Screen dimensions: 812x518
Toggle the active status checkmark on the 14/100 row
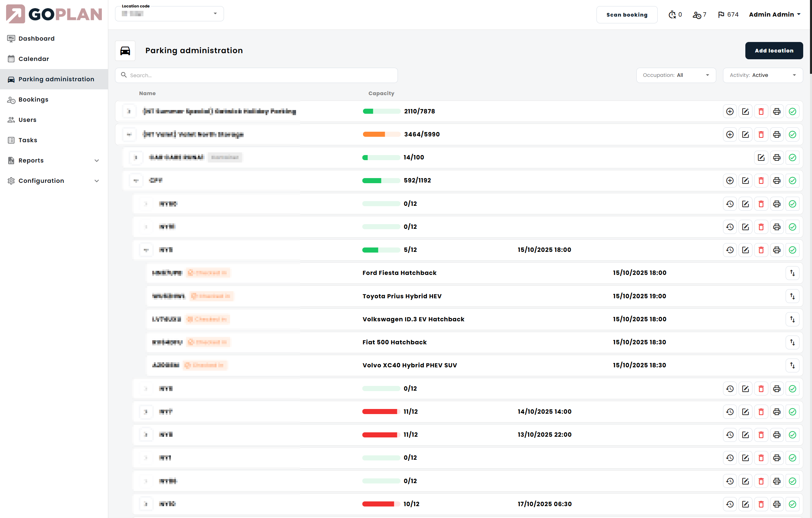(792, 157)
